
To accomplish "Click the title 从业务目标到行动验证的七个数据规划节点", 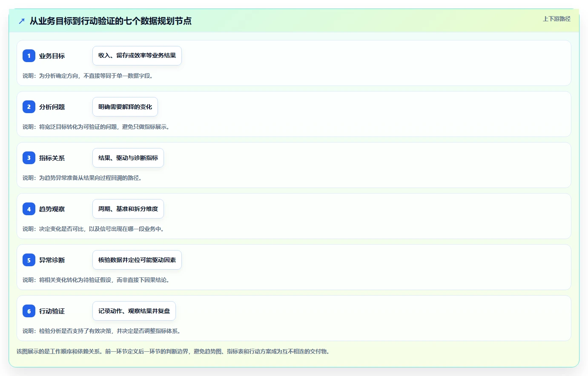I will [111, 21].
